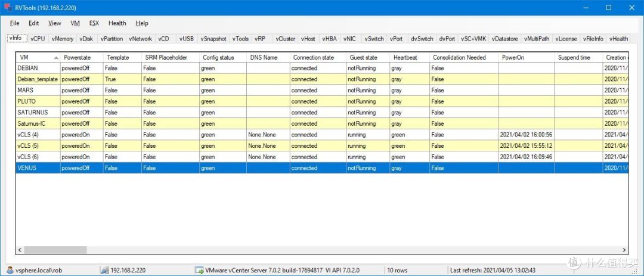Select the VENUS VM row
Viewport: 644px width, 276px height.
(x=322, y=168)
